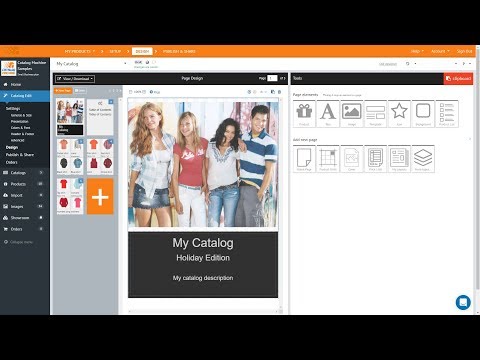Add a My Layouts page
The height and width of the screenshot is (360, 480).
tap(399, 159)
